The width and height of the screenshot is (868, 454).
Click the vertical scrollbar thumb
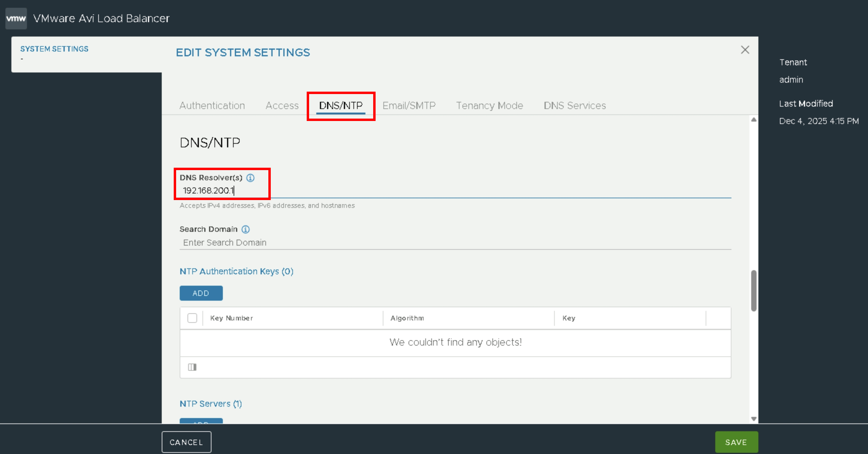[x=754, y=291]
